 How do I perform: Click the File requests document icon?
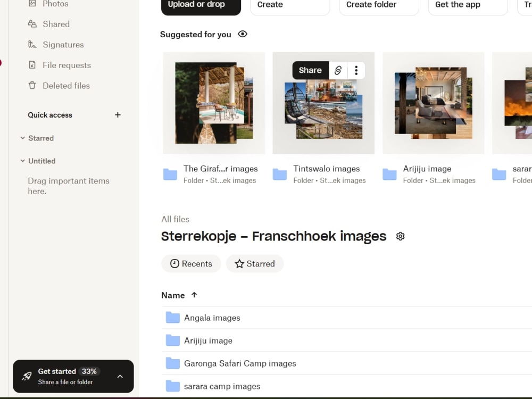point(32,65)
